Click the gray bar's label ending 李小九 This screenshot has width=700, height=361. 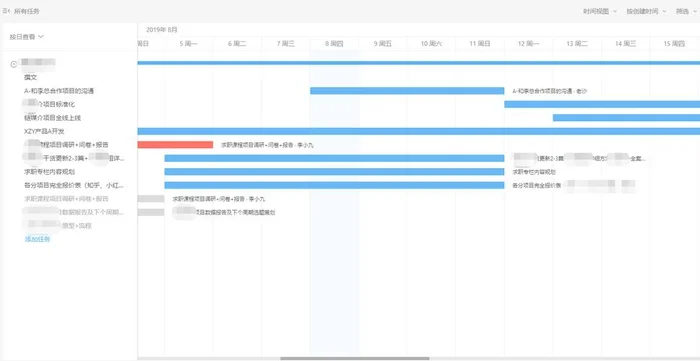pos(219,199)
